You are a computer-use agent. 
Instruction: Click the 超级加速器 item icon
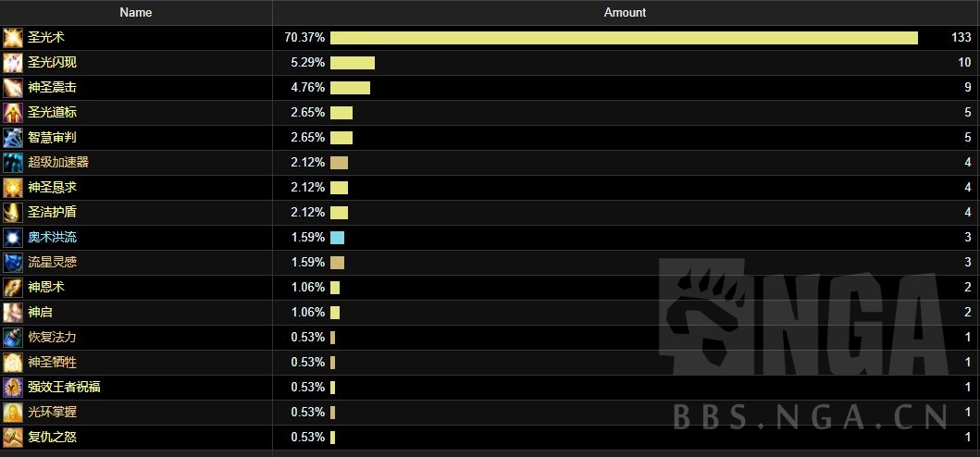tap(13, 163)
